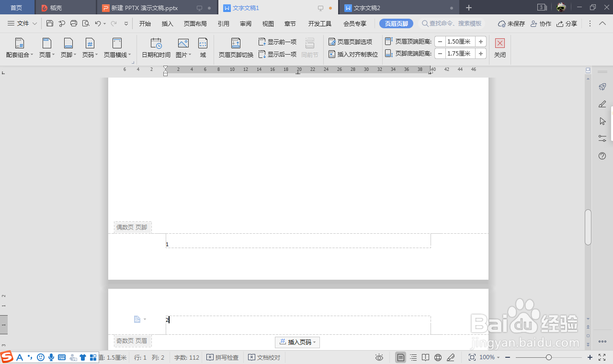Click the 协作 button

541,23
